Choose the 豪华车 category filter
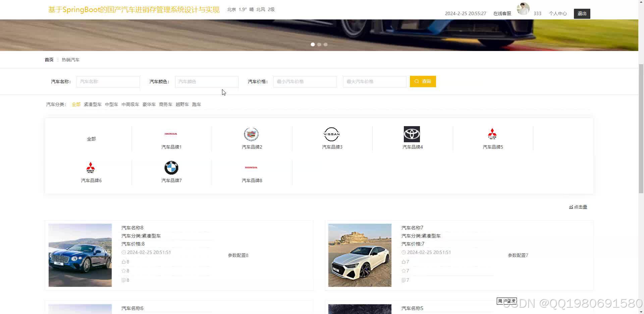The width and height of the screenshot is (644, 314). [x=149, y=104]
